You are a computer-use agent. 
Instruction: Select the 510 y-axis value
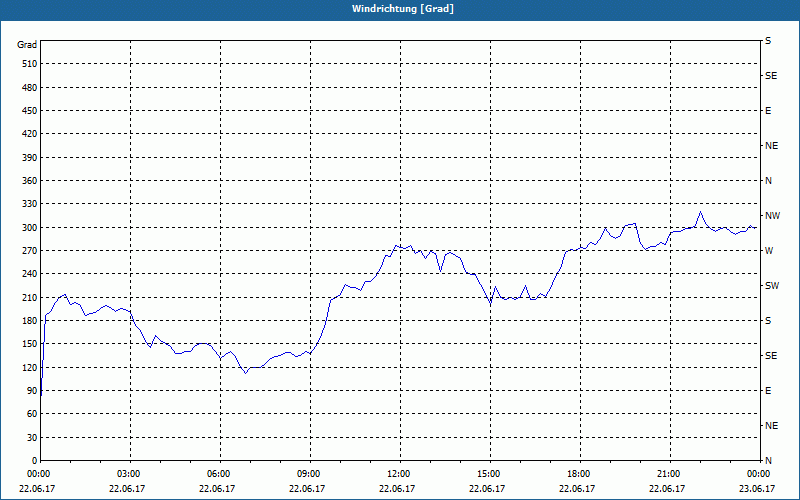30,64
